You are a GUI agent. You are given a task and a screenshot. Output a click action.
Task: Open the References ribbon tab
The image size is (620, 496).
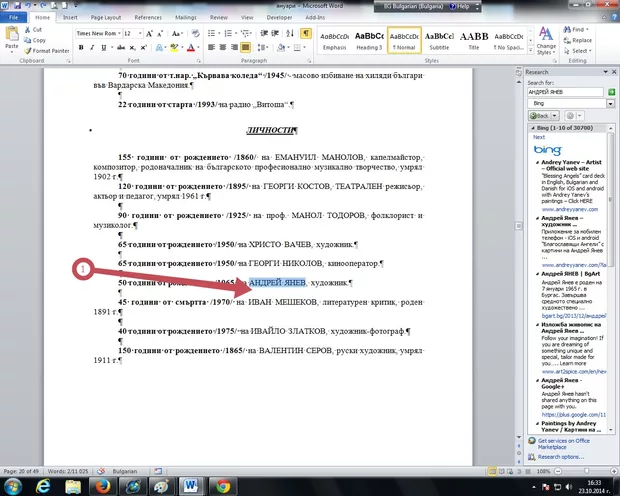(148, 18)
